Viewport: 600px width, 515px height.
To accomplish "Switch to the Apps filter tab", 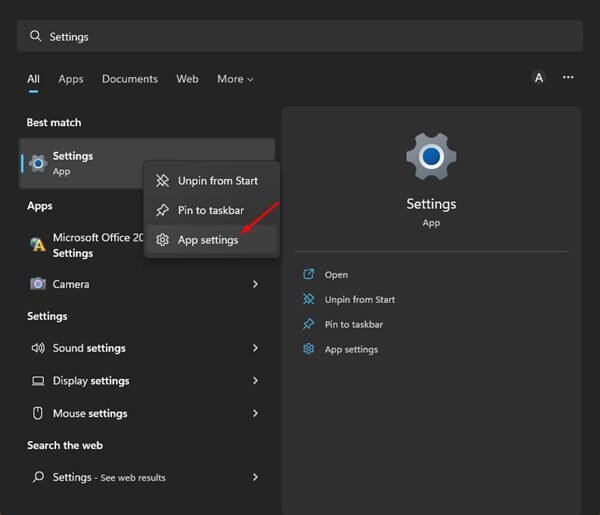I will click(70, 79).
